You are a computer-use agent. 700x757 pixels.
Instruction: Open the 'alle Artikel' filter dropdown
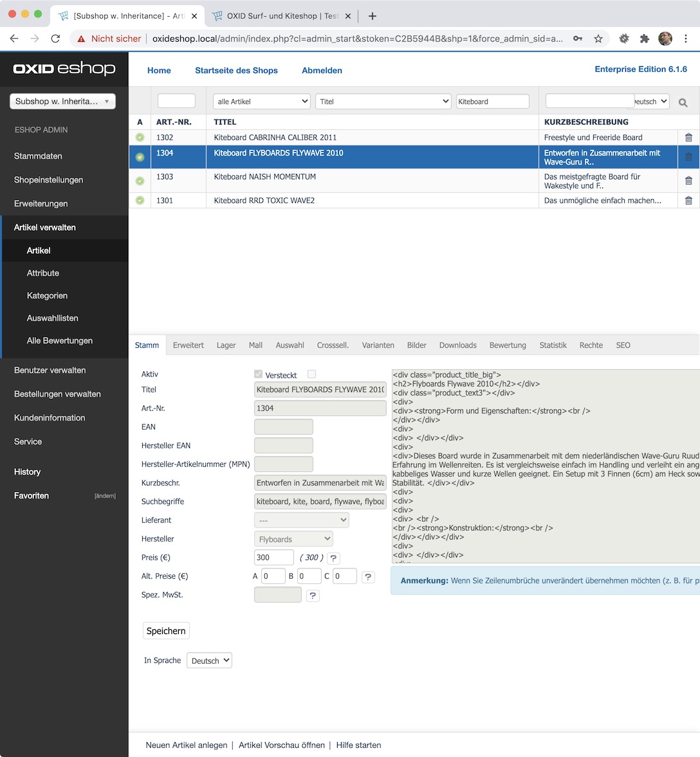coord(261,102)
